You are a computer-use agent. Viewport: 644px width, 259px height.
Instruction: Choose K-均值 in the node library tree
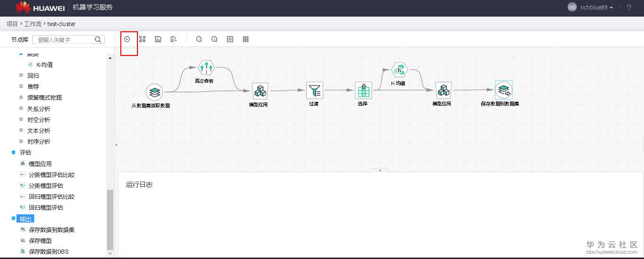45,65
